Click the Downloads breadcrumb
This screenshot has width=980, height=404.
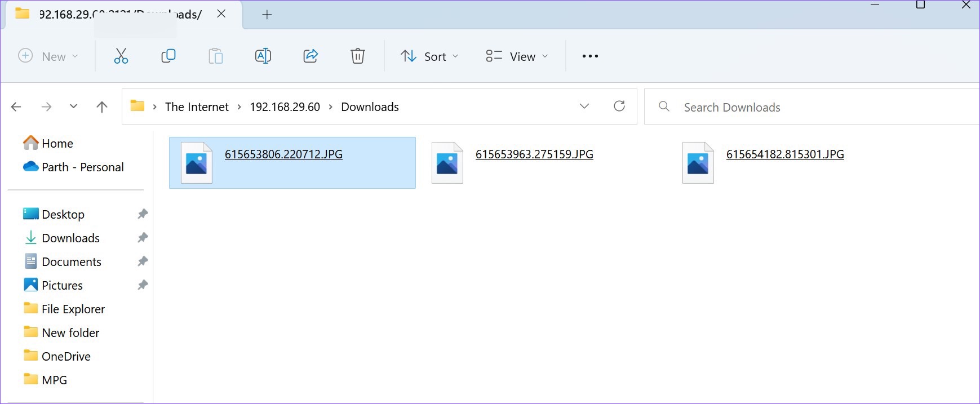pyautogui.click(x=370, y=106)
